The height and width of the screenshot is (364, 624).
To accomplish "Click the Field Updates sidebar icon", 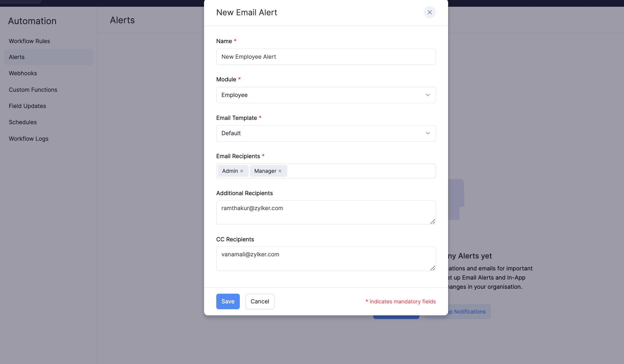I will [x=27, y=106].
